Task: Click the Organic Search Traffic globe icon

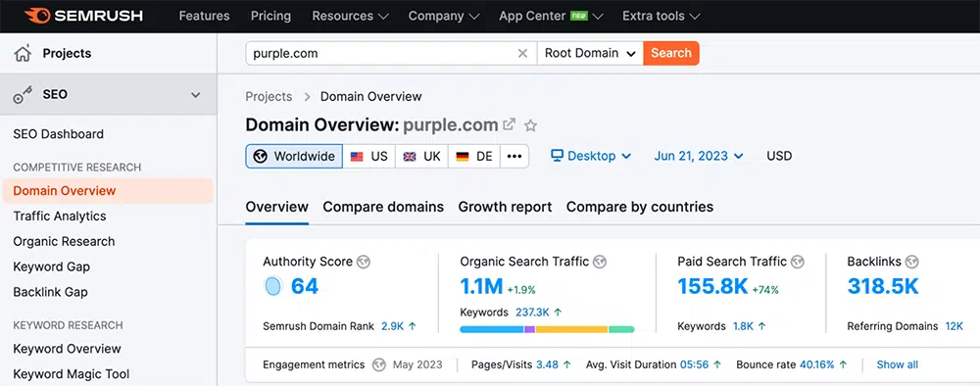Action: click(600, 262)
